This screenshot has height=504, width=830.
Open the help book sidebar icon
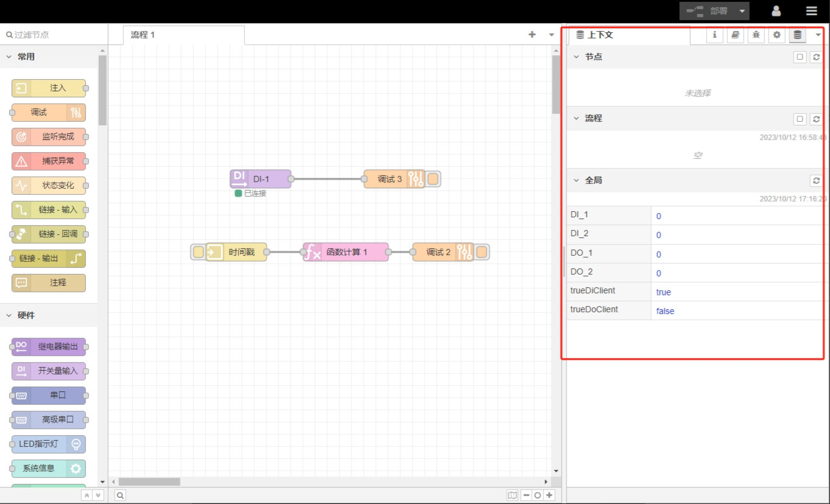pos(735,35)
